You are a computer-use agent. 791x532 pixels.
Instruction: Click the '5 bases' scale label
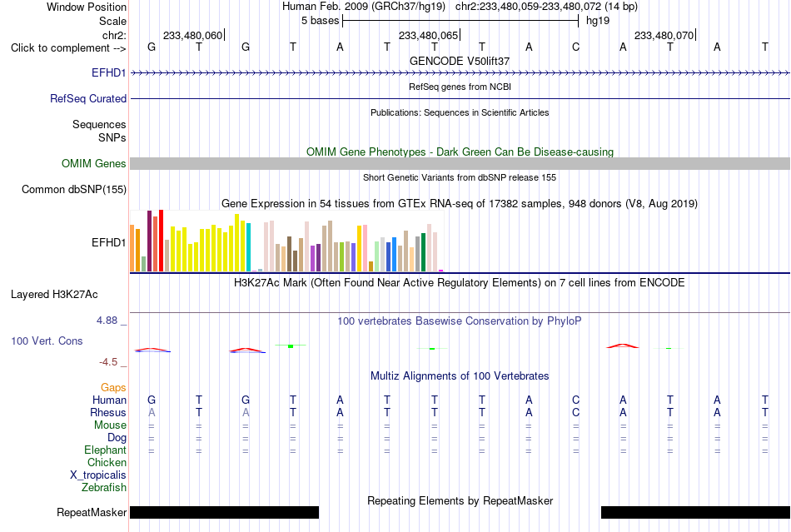pyautogui.click(x=321, y=21)
